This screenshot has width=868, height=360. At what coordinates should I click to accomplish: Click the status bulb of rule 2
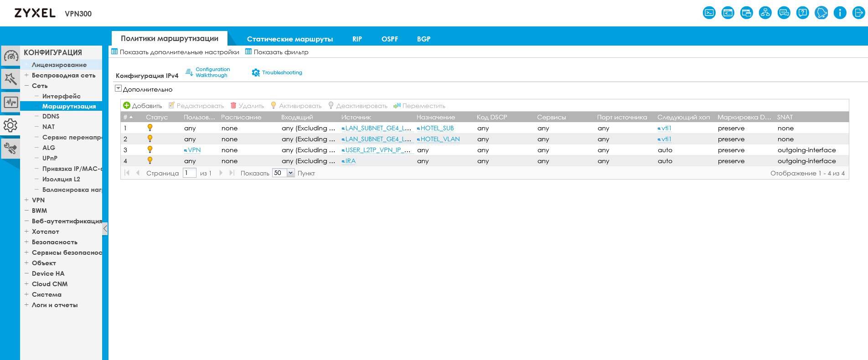point(150,139)
